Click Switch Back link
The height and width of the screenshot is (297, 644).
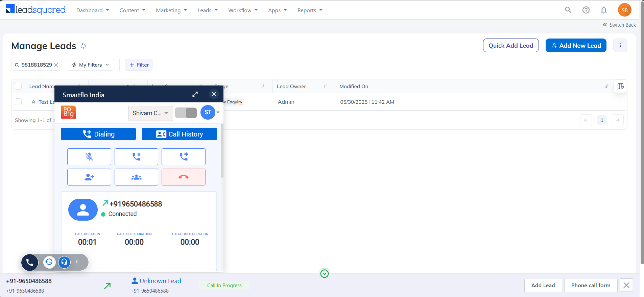tap(619, 25)
